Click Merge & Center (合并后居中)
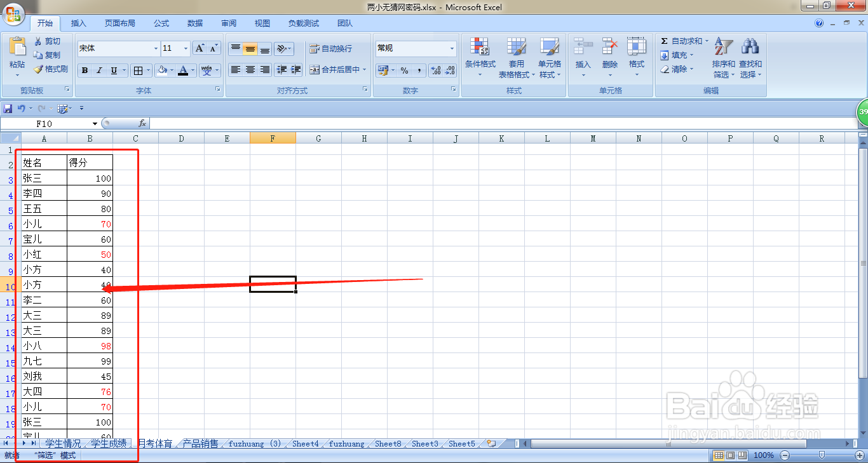The height and width of the screenshot is (463, 868). [x=334, y=70]
